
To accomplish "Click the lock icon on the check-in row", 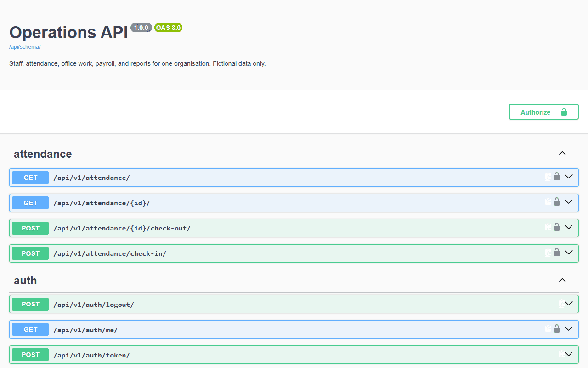I will tap(557, 252).
